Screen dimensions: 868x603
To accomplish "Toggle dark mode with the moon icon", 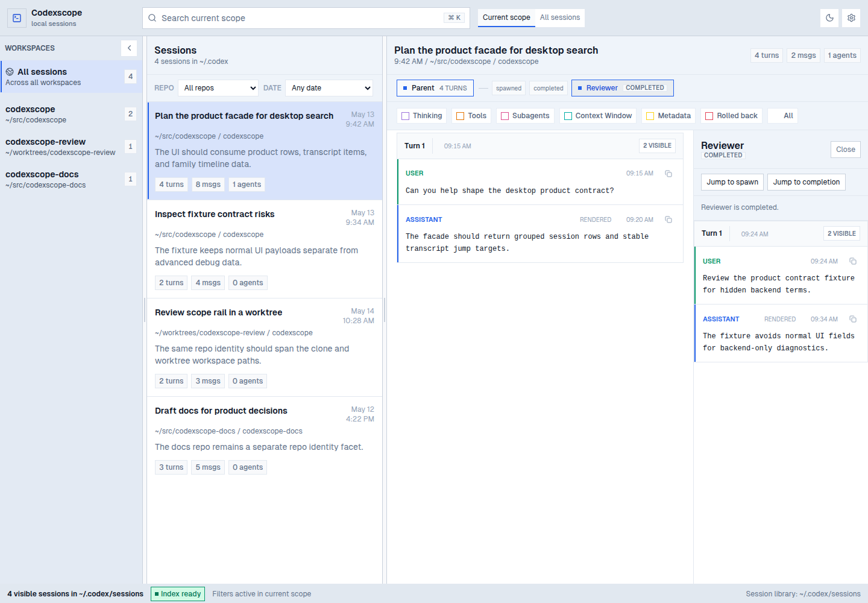I will [829, 18].
